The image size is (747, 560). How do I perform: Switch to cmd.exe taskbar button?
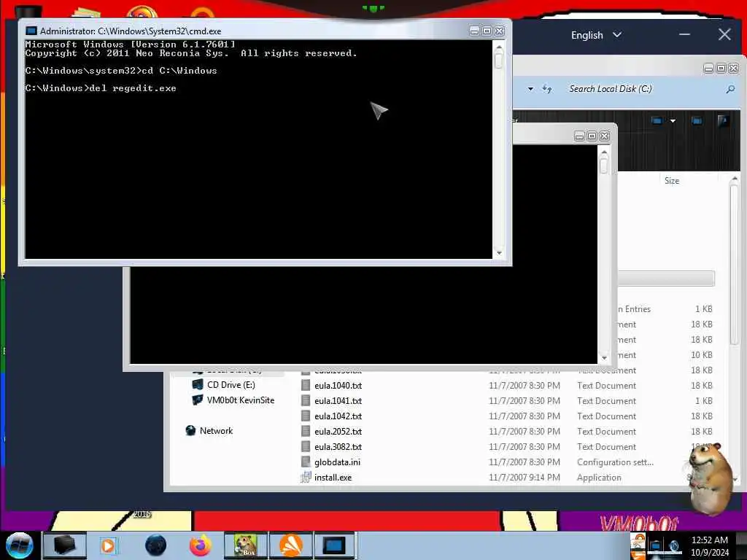334,545
